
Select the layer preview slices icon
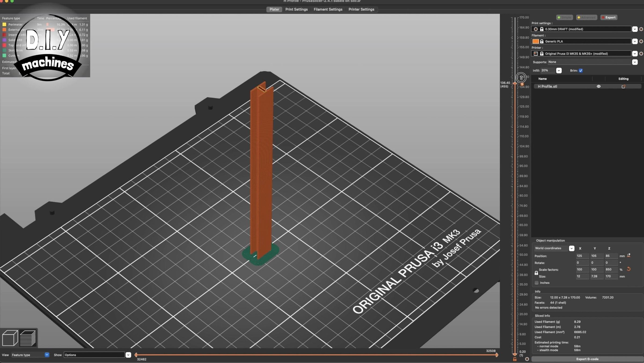[x=28, y=338]
